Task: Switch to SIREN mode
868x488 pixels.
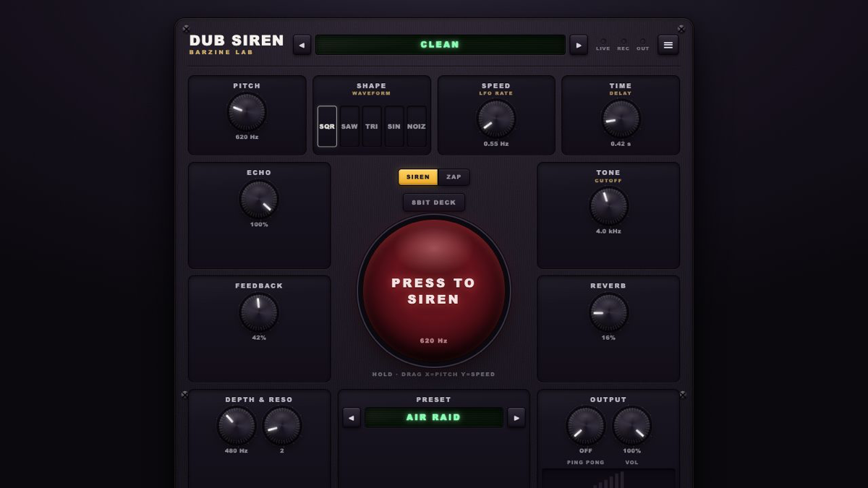Action: pos(418,177)
